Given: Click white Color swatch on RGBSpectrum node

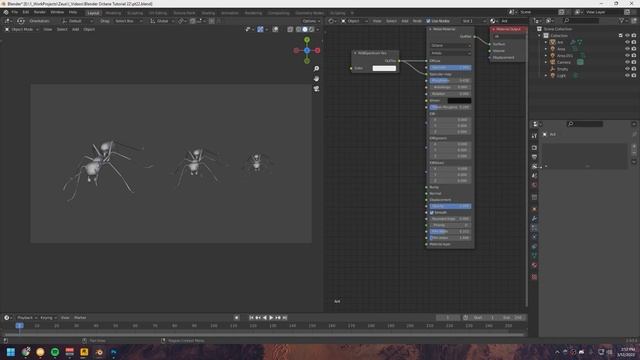Looking at the screenshot, I should pos(384,68).
